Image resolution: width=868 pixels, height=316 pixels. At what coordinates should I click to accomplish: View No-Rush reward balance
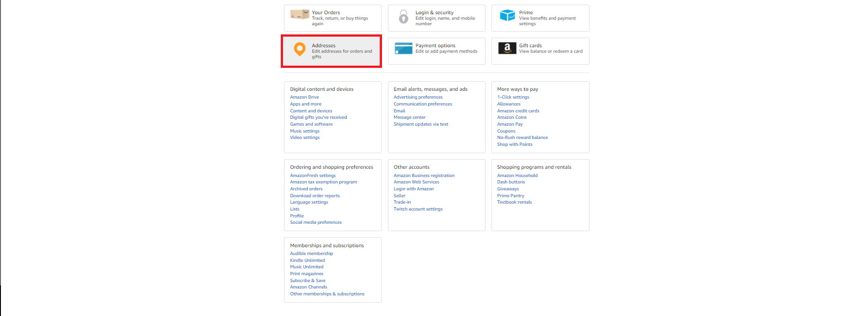523,138
